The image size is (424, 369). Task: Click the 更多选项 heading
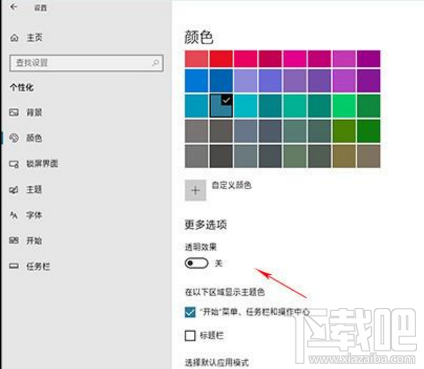(x=206, y=225)
